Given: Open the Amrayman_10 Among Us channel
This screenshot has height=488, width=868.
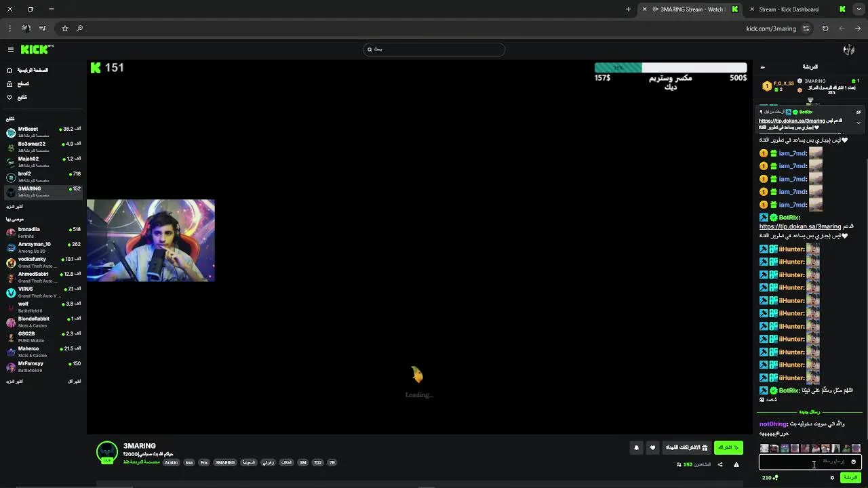Looking at the screenshot, I should click(43, 247).
